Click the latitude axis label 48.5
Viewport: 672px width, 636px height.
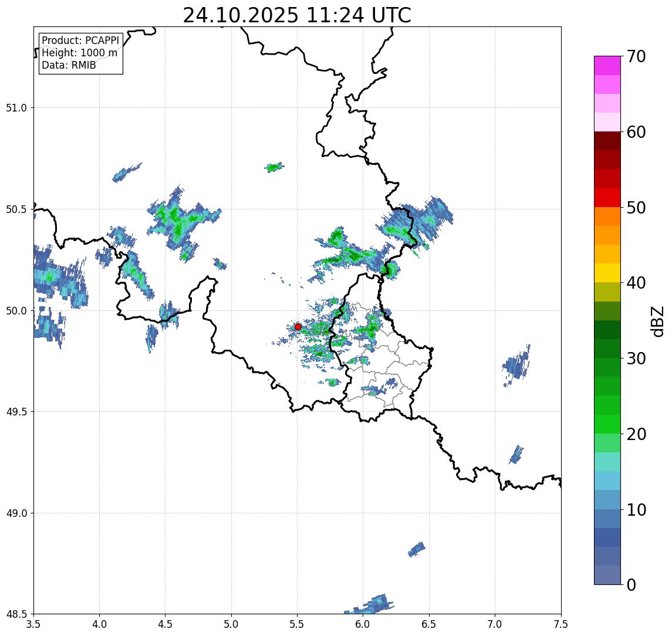16,614
